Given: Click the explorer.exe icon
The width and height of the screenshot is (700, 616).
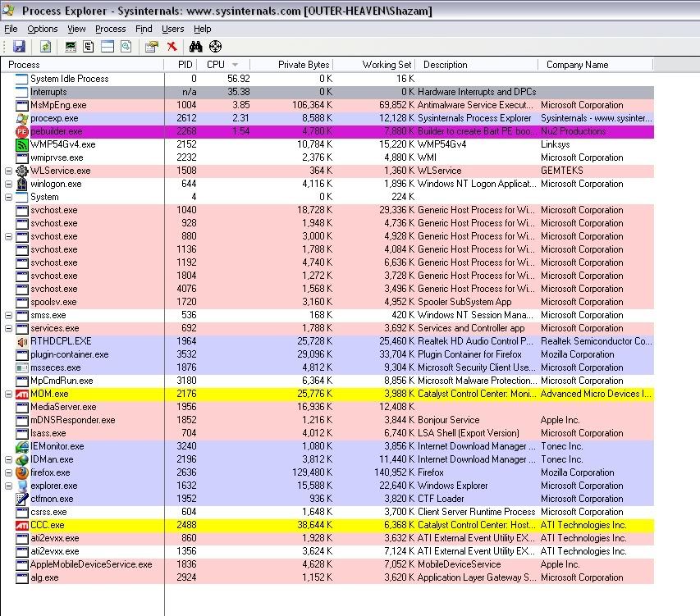Looking at the screenshot, I should click(x=22, y=486).
